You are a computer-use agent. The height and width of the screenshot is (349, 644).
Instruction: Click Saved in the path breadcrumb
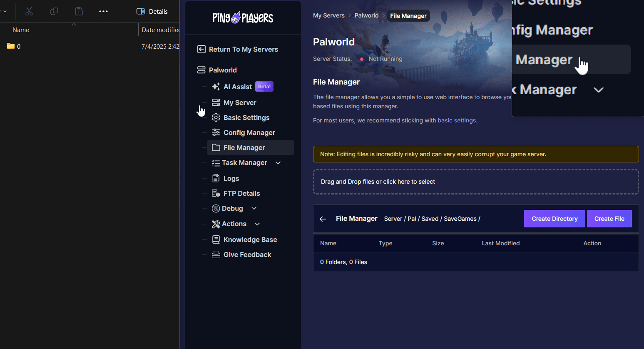(430, 219)
